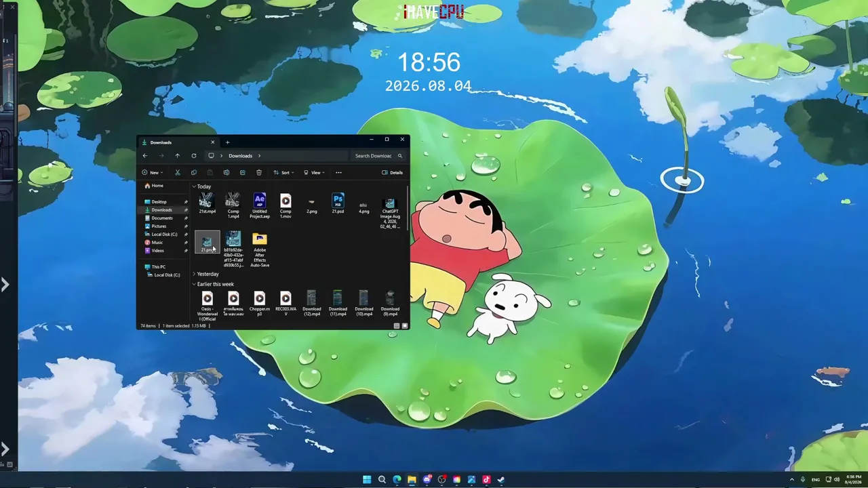
Task: Rename the selected file
Action: [226, 173]
